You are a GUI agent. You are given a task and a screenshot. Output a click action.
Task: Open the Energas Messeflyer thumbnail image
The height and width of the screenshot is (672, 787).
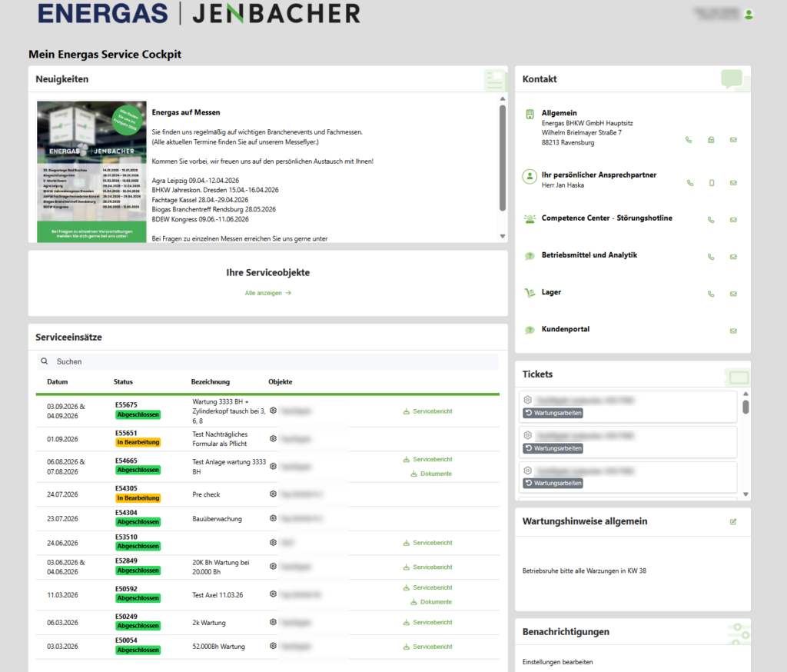pyautogui.click(x=92, y=171)
